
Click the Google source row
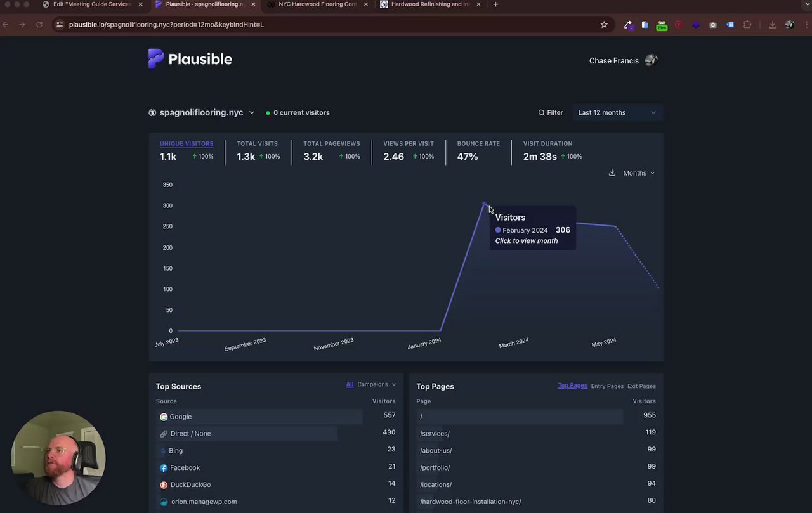276,417
